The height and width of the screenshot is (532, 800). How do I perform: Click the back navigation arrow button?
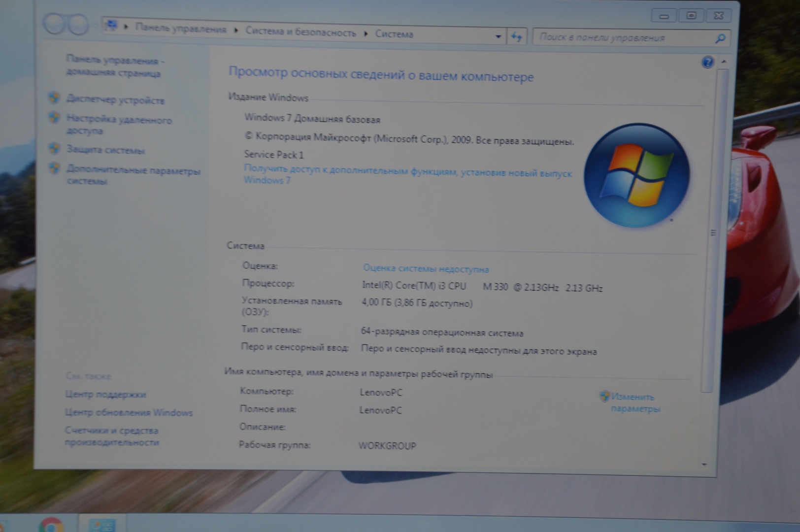point(54,24)
